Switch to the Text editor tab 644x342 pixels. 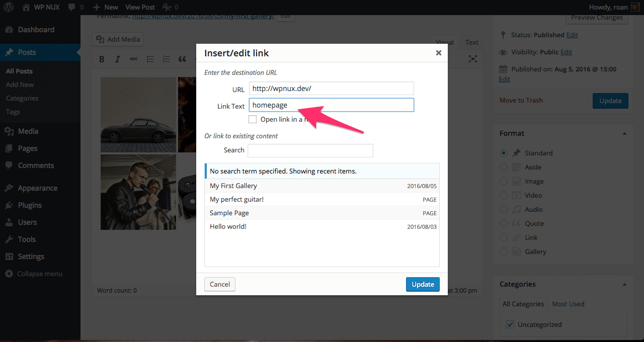pyautogui.click(x=472, y=42)
